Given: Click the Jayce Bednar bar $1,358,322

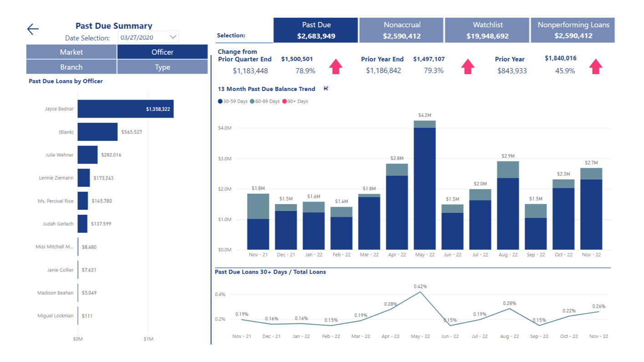Looking at the screenshot, I should click(x=126, y=109).
